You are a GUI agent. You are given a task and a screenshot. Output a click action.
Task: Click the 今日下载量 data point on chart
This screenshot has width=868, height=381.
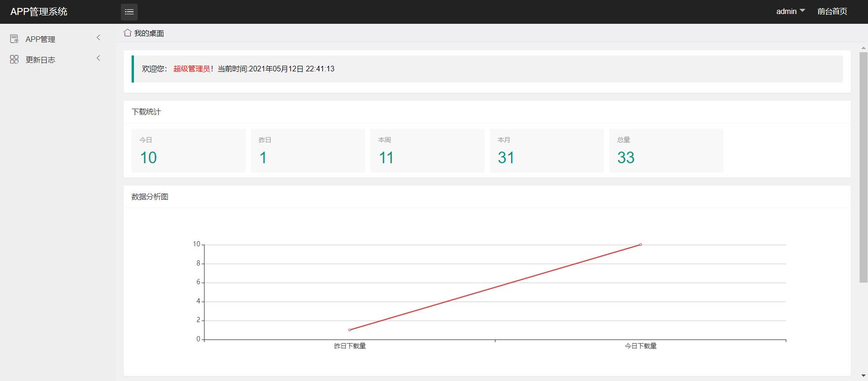coord(640,244)
